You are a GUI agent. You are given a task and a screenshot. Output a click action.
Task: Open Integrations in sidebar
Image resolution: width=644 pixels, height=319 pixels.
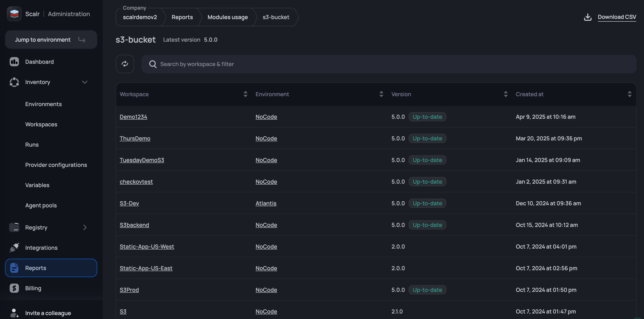tap(41, 248)
